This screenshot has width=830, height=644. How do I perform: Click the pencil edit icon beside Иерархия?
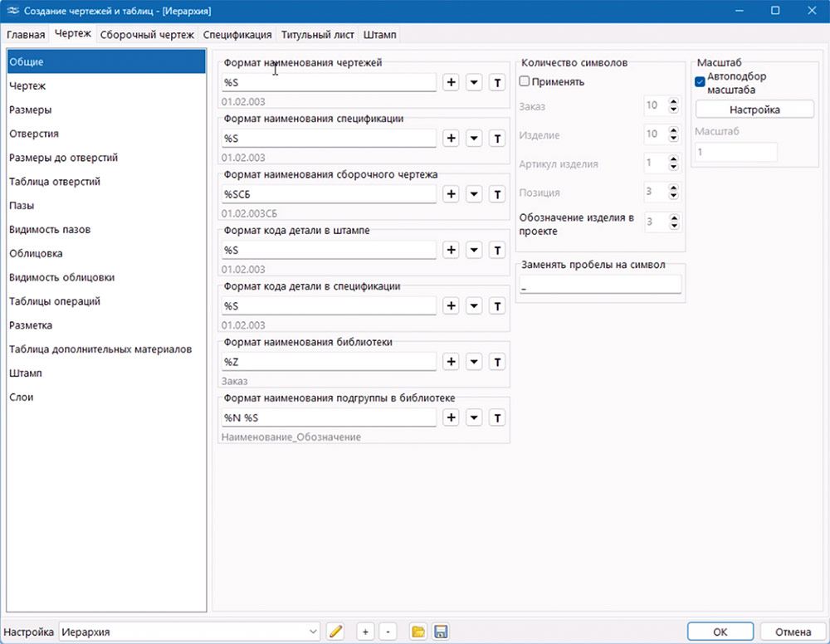pyautogui.click(x=335, y=632)
